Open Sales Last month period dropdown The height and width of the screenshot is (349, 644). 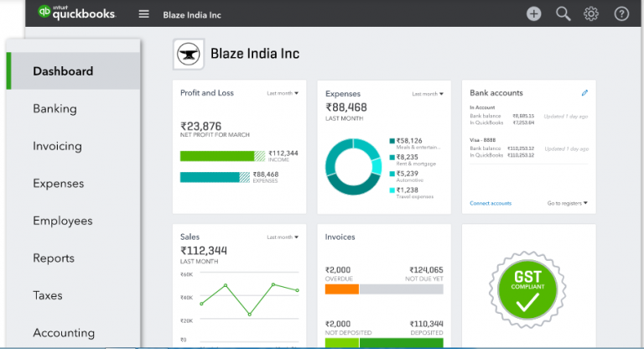point(283,237)
